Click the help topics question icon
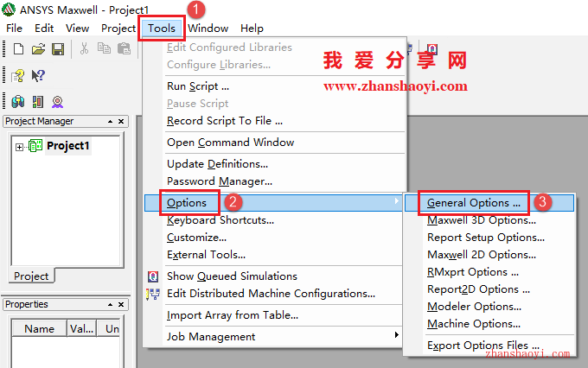Screen dimensions: 588x368 coord(17,76)
